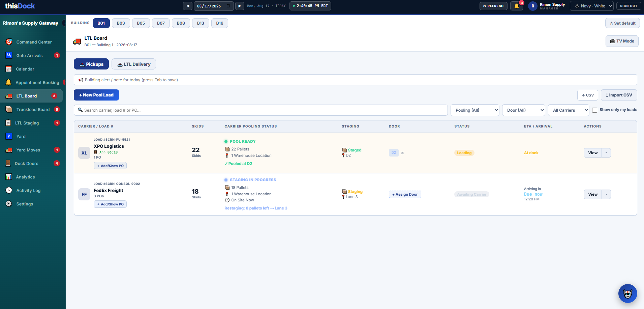Download CSV with the CSV button

(588, 95)
